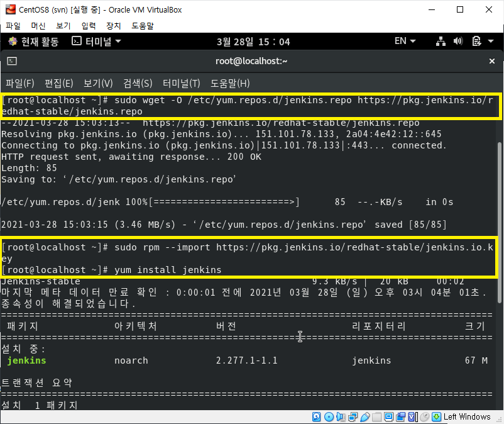Screen dimensions: 504x424
Task: Open terminal 파일(F) menu
Action: click(x=20, y=84)
